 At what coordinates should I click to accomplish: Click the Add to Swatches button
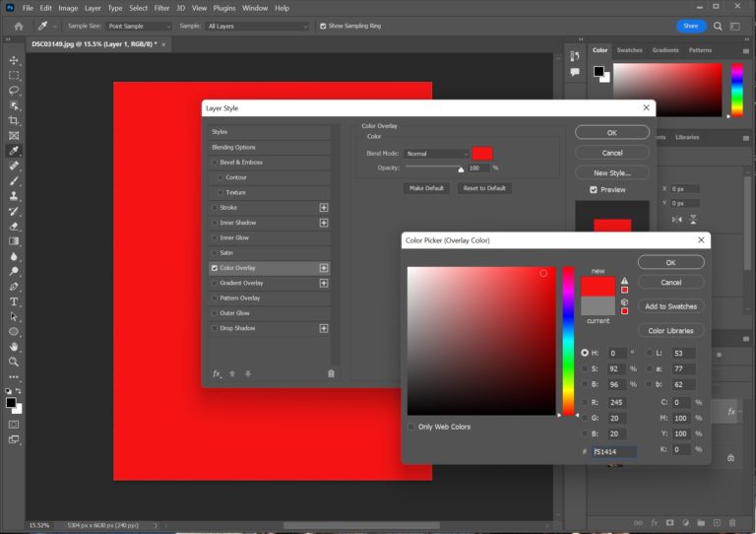[670, 306]
